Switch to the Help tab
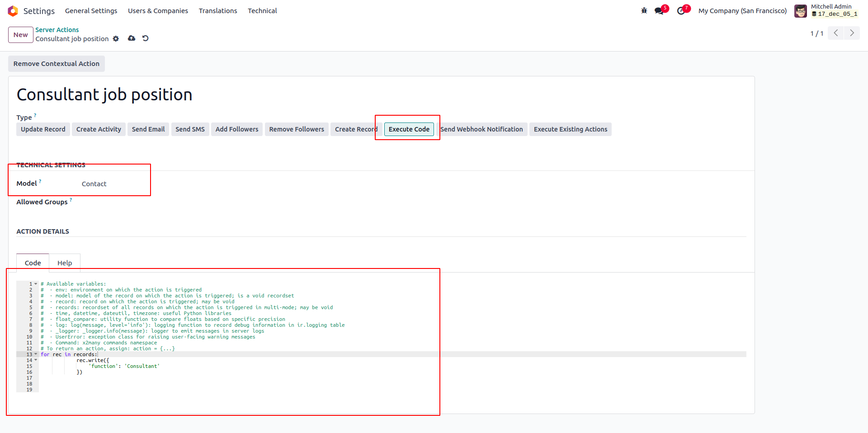Viewport: 868px width, 433px height. pyautogui.click(x=65, y=263)
